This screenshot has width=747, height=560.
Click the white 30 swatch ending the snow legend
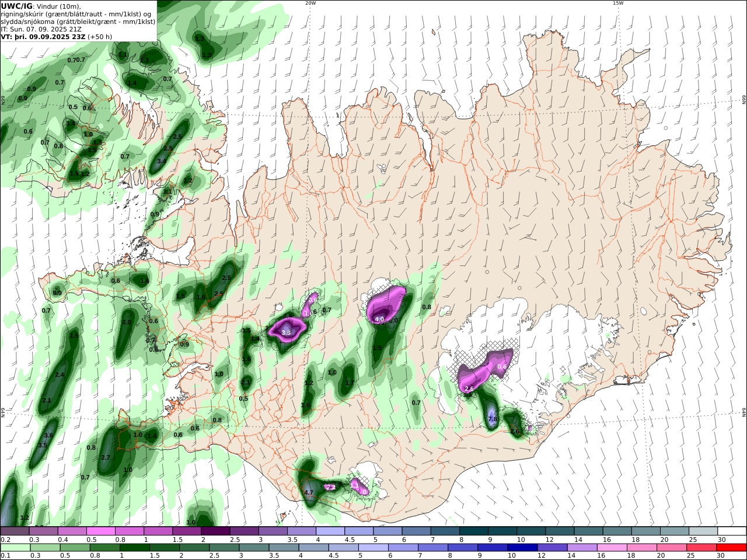click(731, 531)
